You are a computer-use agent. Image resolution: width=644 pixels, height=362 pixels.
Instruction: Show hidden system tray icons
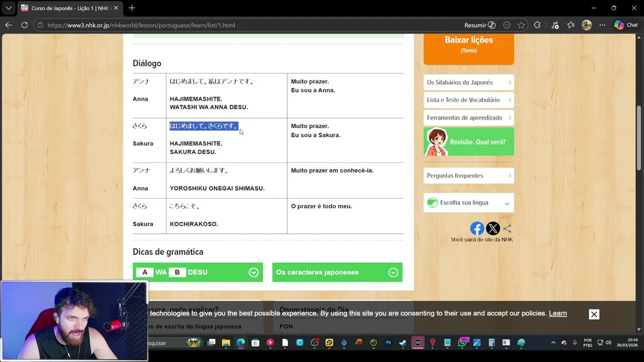[553, 343]
